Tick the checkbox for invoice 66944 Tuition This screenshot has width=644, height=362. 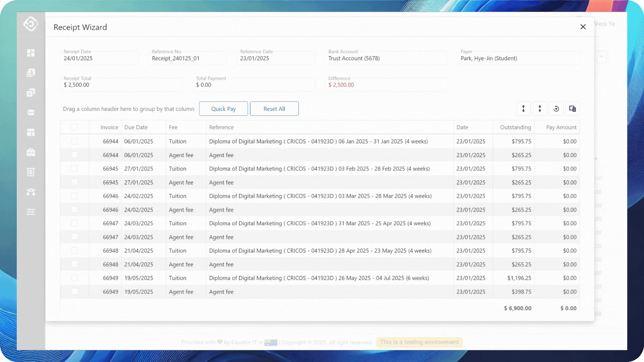[74, 141]
